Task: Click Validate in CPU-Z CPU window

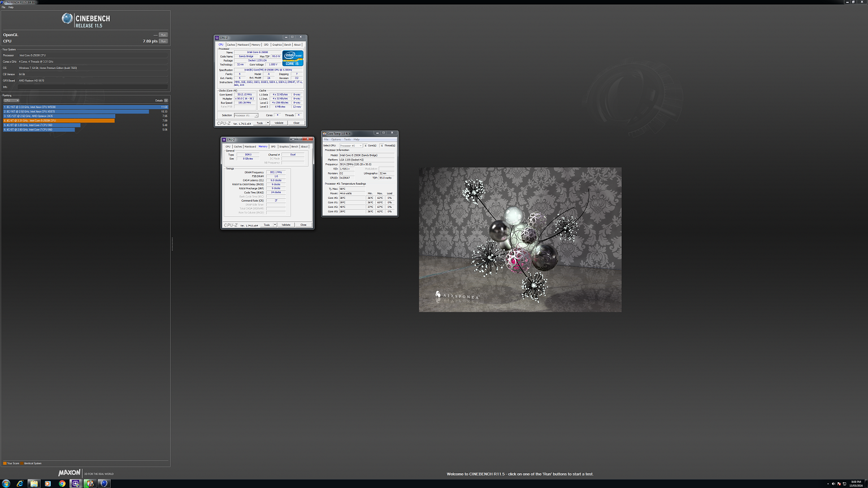Action: (279, 123)
